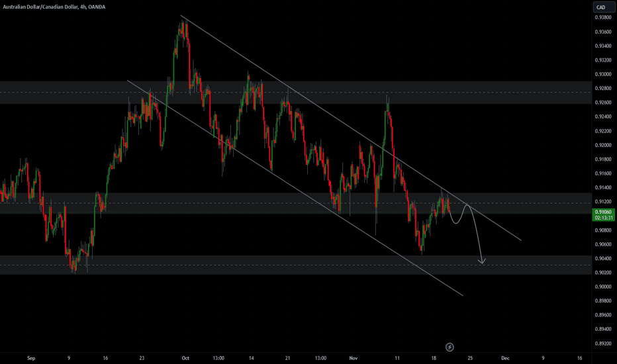Click the current price label 0.91060
Viewport: 617px width, 364px height.
click(x=603, y=212)
